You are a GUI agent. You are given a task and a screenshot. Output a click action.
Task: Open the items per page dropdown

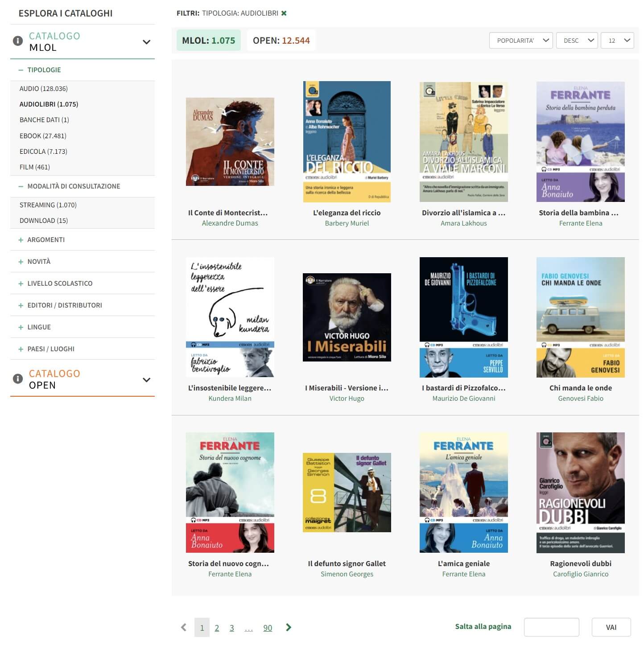617,41
